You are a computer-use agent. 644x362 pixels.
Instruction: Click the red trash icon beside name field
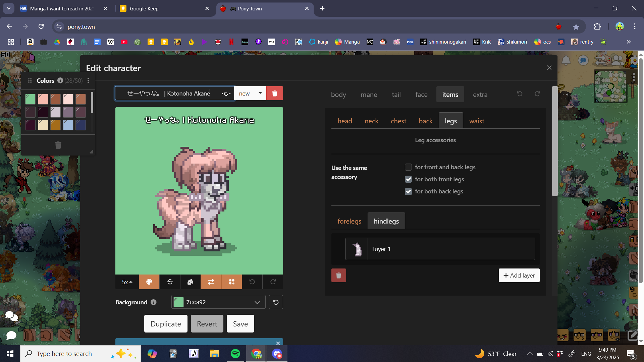(274, 93)
